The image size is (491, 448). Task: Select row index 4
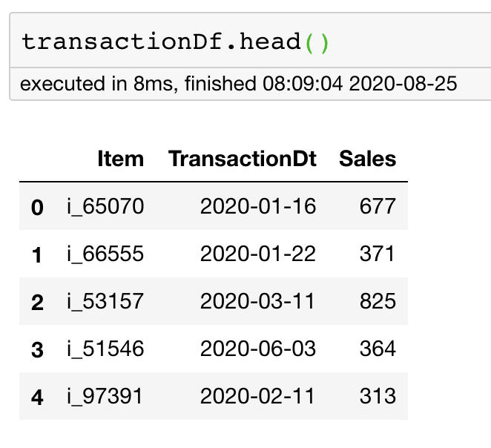pos(37,397)
